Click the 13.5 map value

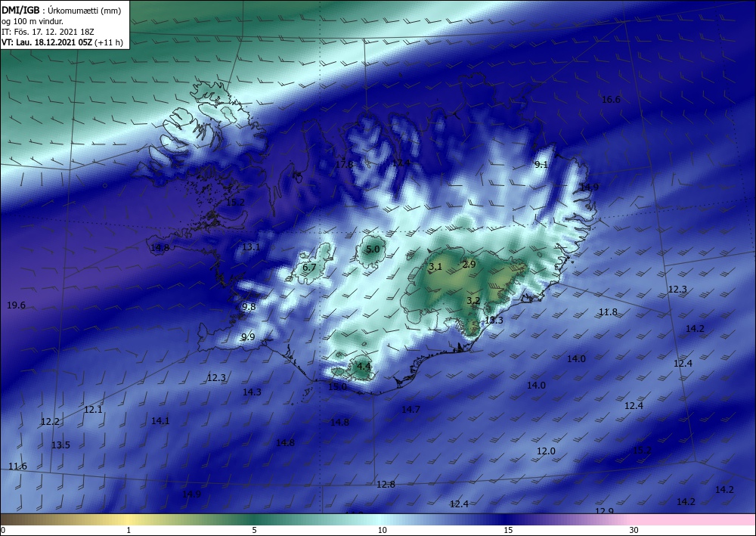pos(60,445)
